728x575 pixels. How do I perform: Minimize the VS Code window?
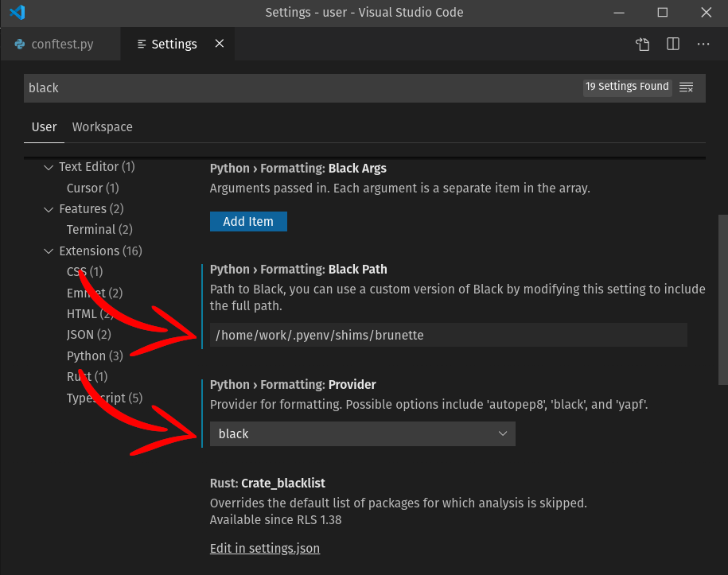click(619, 13)
